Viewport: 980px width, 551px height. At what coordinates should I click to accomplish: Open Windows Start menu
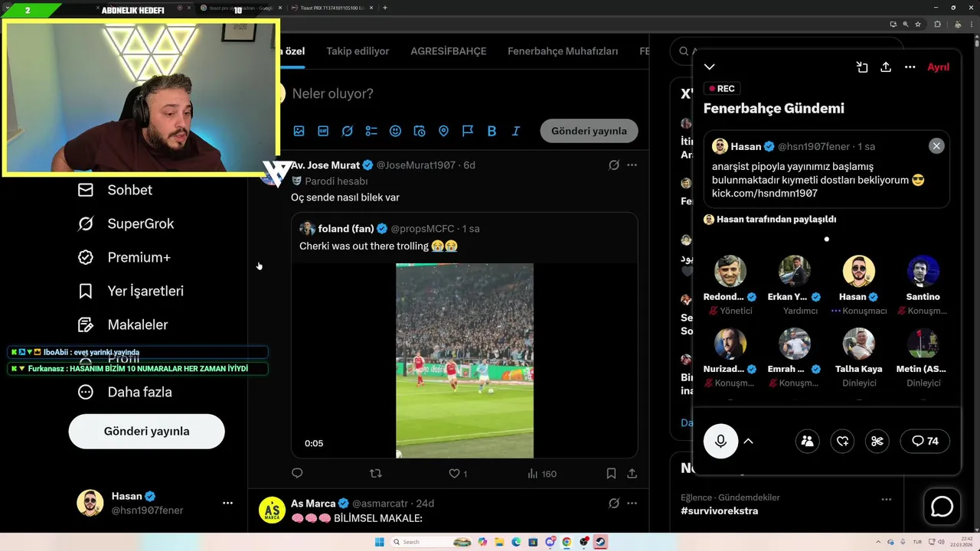point(379,542)
